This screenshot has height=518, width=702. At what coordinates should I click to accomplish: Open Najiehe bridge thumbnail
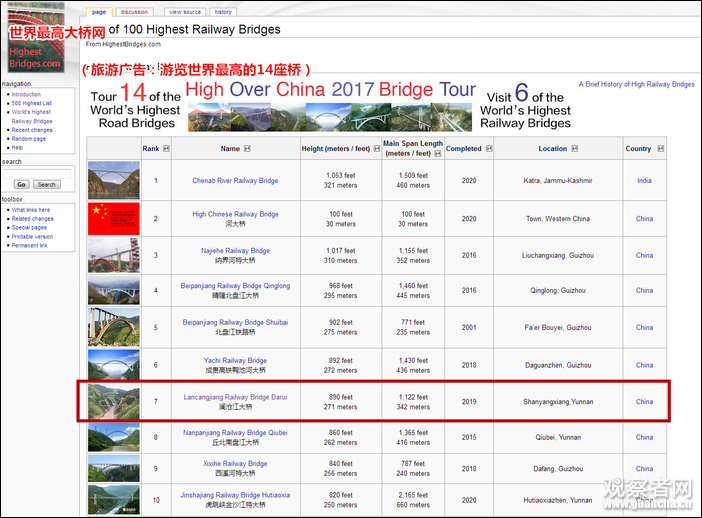tap(114, 255)
